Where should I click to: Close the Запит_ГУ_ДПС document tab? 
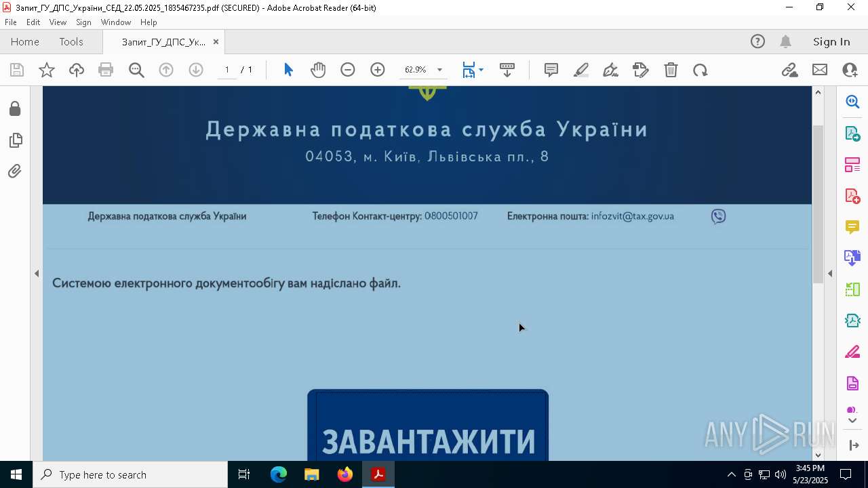[x=216, y=41]
